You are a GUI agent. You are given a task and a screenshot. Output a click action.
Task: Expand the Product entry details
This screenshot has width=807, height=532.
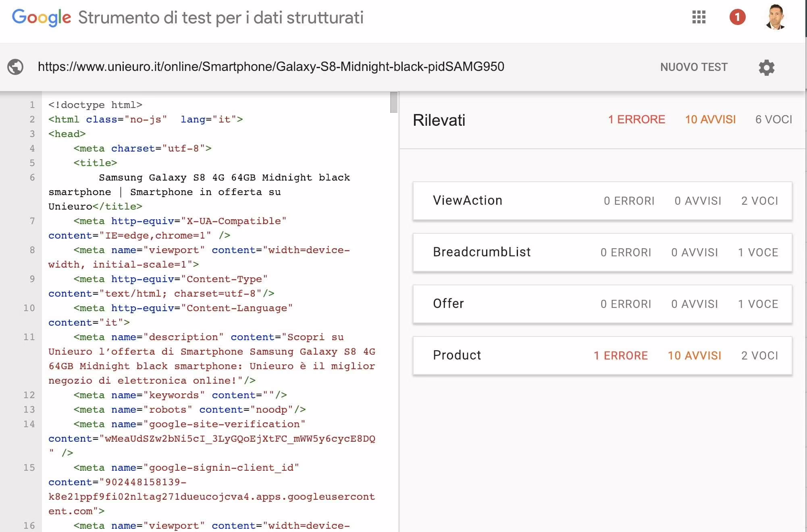click(457, 355)
